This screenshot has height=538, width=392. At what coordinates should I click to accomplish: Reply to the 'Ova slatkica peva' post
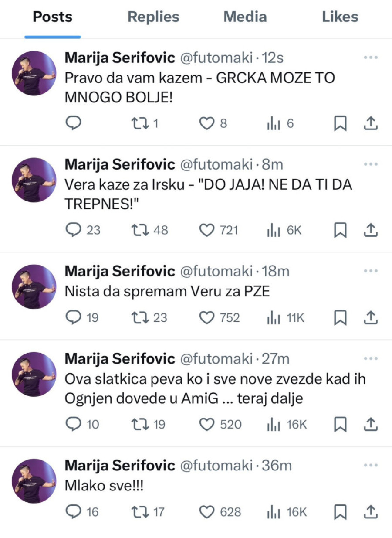click(x=73, y=424)
